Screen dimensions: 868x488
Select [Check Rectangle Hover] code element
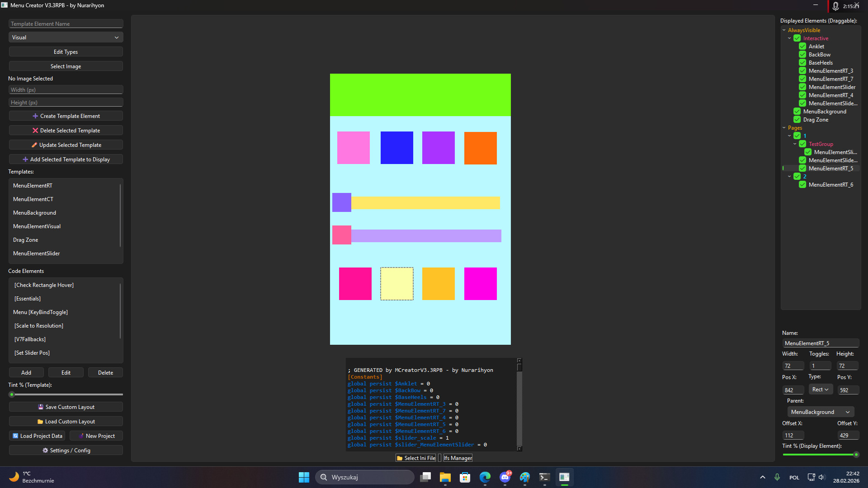coord(64,285)
